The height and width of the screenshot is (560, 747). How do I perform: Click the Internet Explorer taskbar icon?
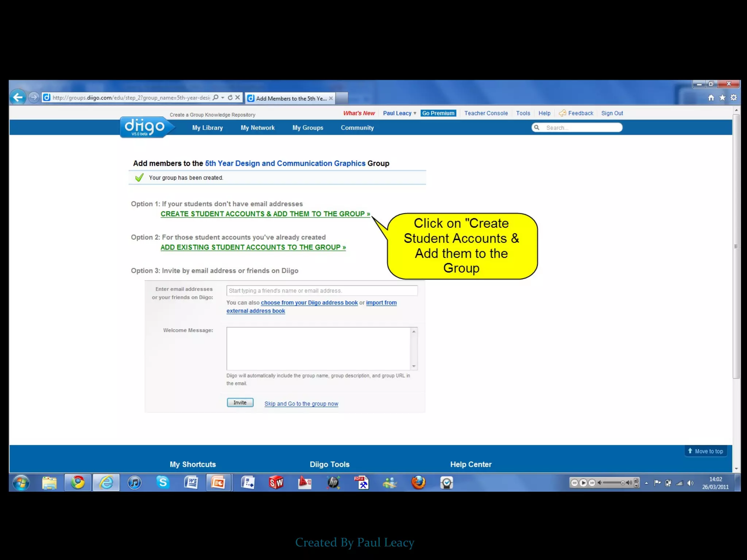click(106, 483)
